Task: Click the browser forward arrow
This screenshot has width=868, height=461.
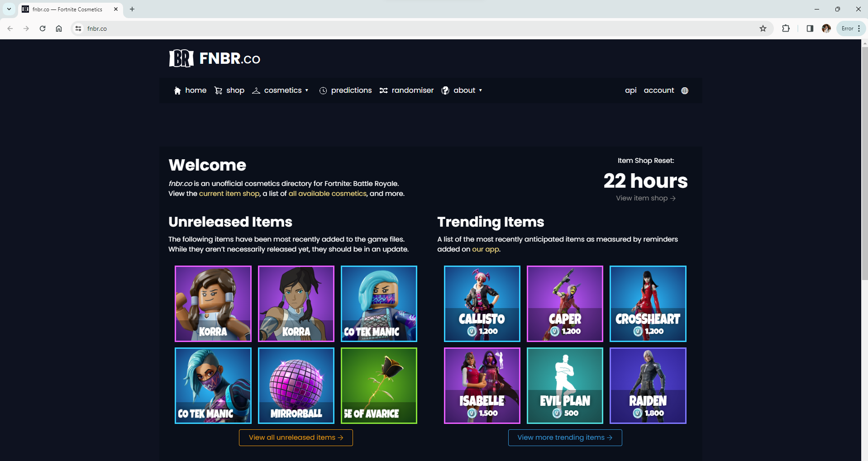Action: (x=26, y=29)
